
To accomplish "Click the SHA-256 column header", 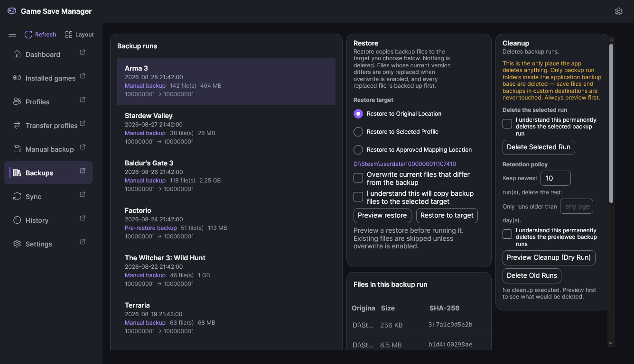I will click(x=444, y=308).
